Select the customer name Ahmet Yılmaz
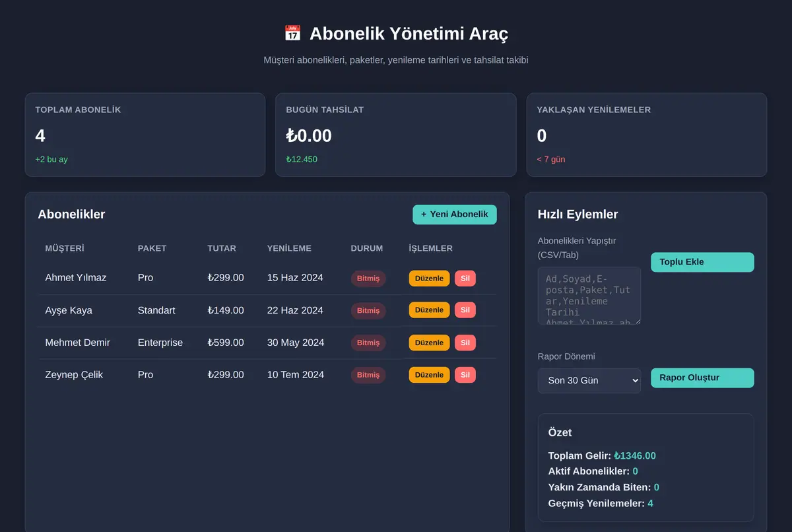This screenshot has width=792, height=532. tap(76, 278)
